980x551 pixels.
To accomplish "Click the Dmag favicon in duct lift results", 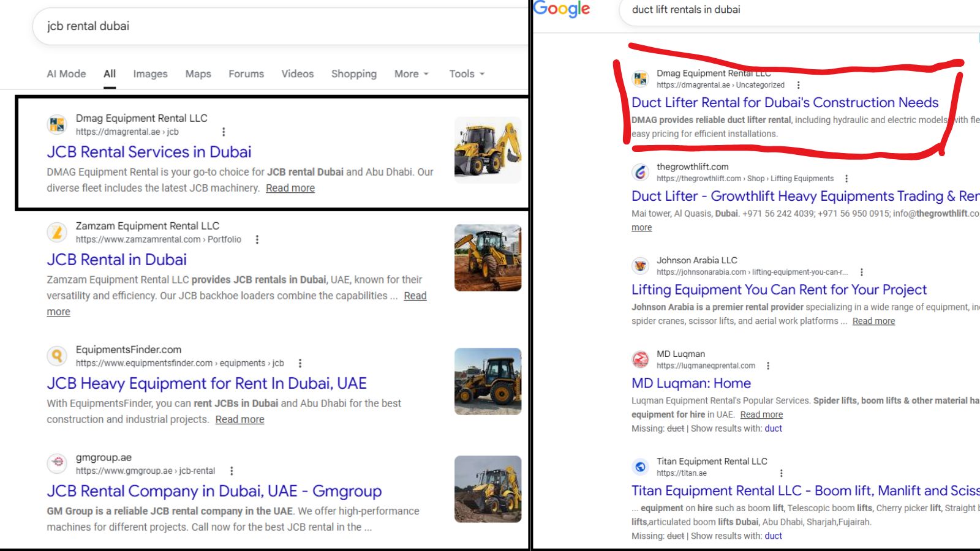I will (x=640, y=78).
